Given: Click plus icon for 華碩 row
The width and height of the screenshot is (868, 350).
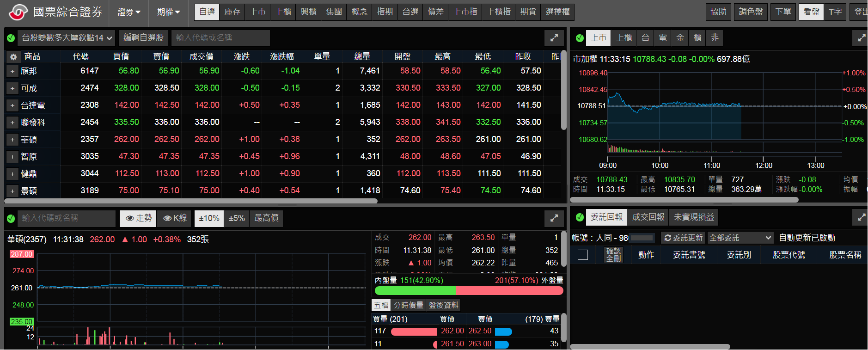Looking at the screenshot, I should 12,140.
